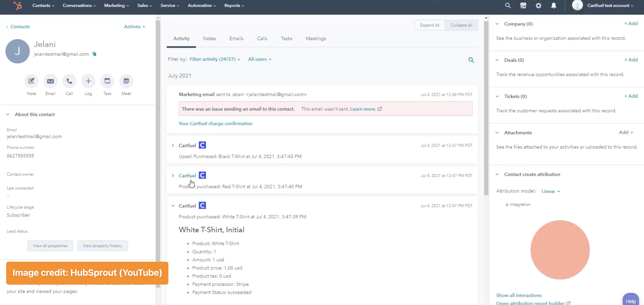644x305 pixels.
Task: Click Cartfuel logo on Red T-Shirt row
Action: pyautogui.click(x=202, y=175)
